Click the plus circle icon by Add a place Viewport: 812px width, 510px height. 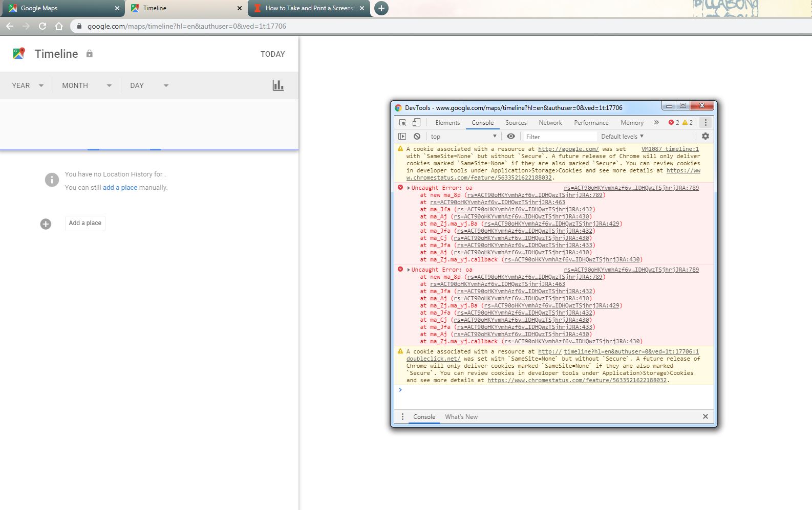[x=46, y=224]
